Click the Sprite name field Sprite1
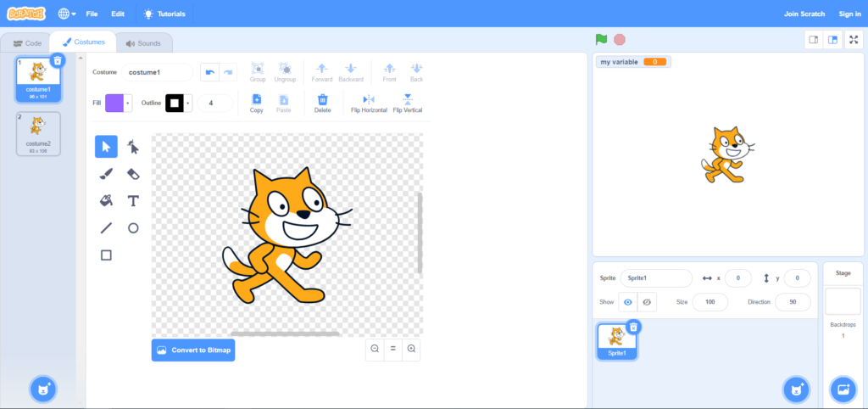 pyautogui.click(x=656, y=278)
